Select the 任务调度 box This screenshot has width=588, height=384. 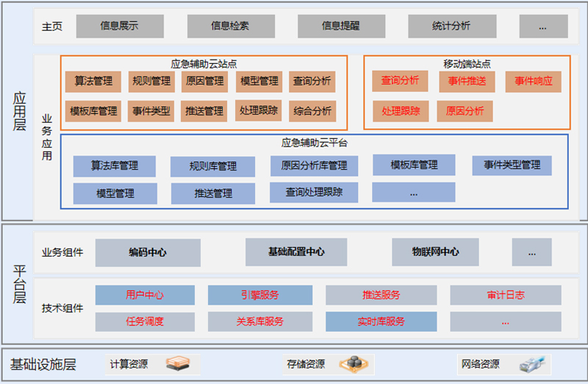[145, 321]
